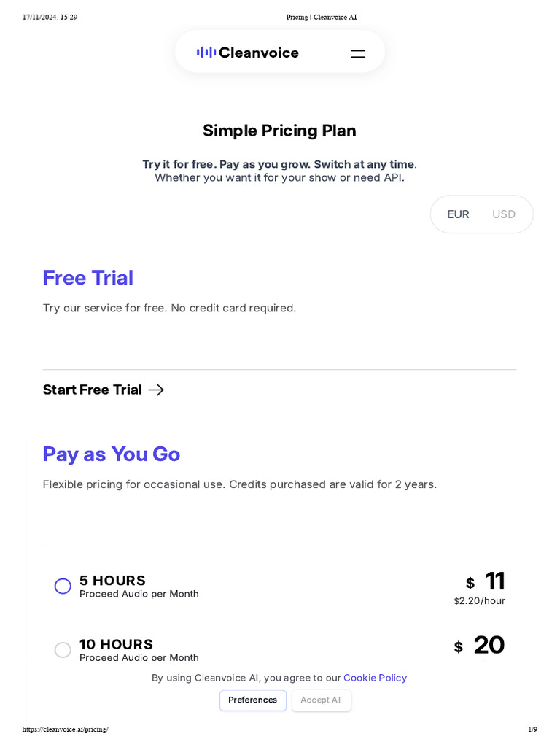Image resolution: width=560 pixels, height=747 pixels.
Task: Click the $20 price for 10 hours
Action: click(489, 645)
